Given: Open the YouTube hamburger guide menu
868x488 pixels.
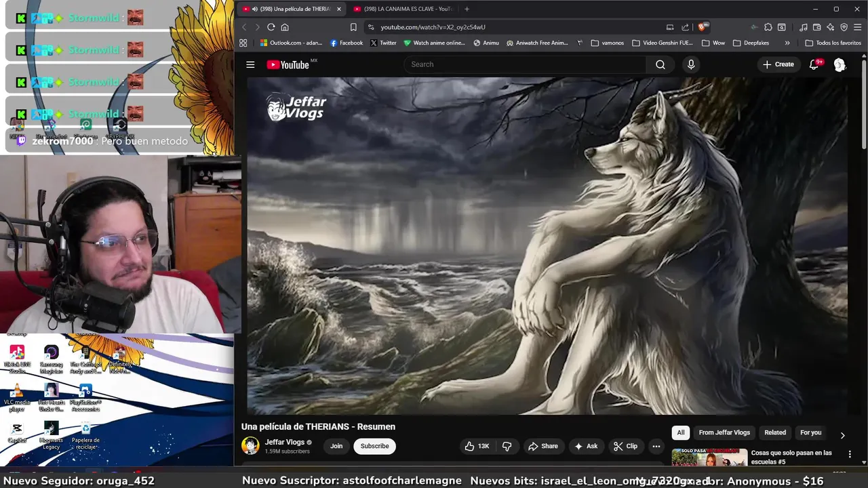Looking at the screenshot, I should click(250, 64).
